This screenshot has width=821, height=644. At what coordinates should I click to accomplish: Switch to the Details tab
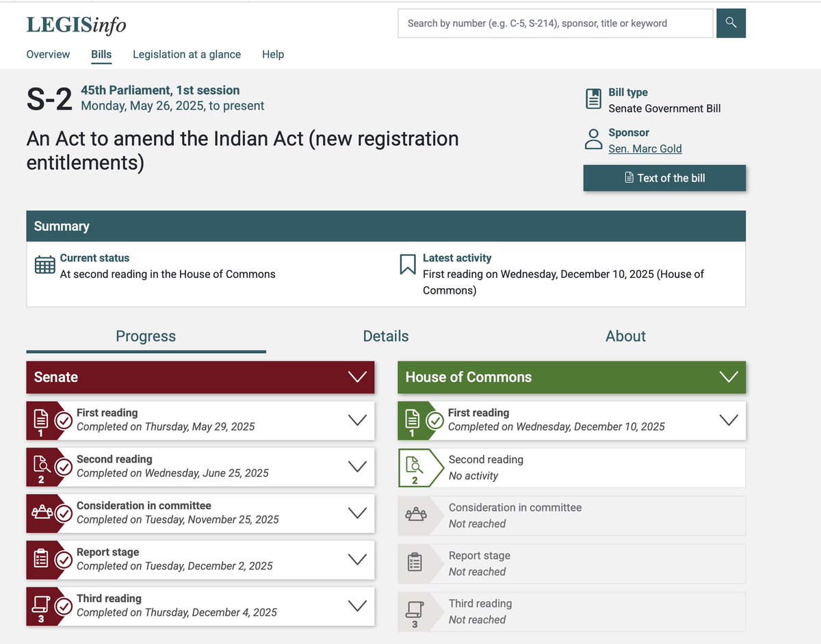click(x=386, y=336)
